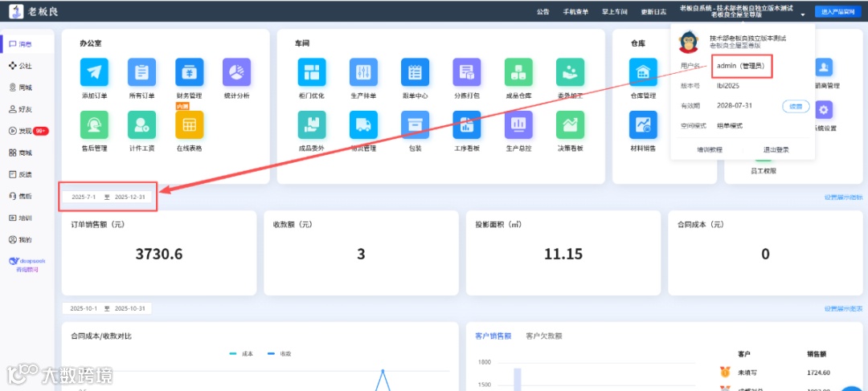
Task: Open the 计件工资 icon
Action: (141, 124)
